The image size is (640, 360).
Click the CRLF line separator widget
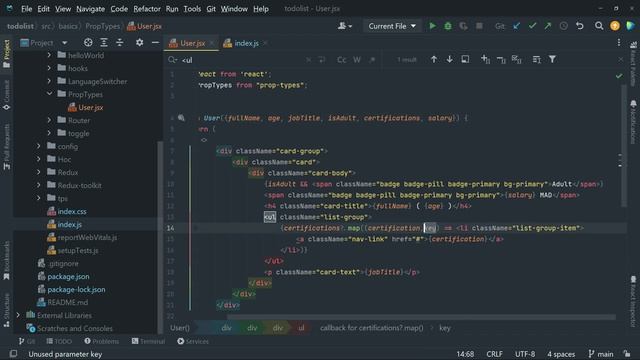[x=494, y=354]
